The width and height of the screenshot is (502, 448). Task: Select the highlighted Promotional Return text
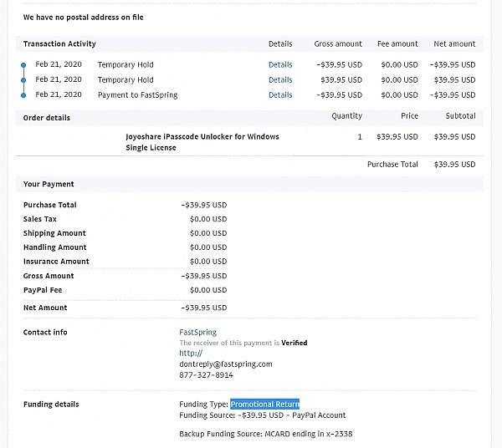pos(264,405)
